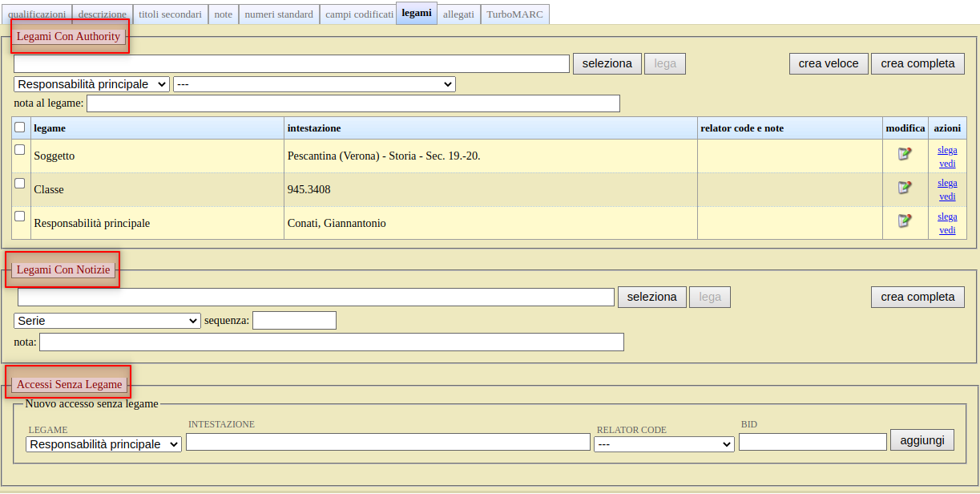Image resolution: width=980 pixels, height=494 pixels.
Task: Open the allegati tab
Action: click(x=458, y=14)
